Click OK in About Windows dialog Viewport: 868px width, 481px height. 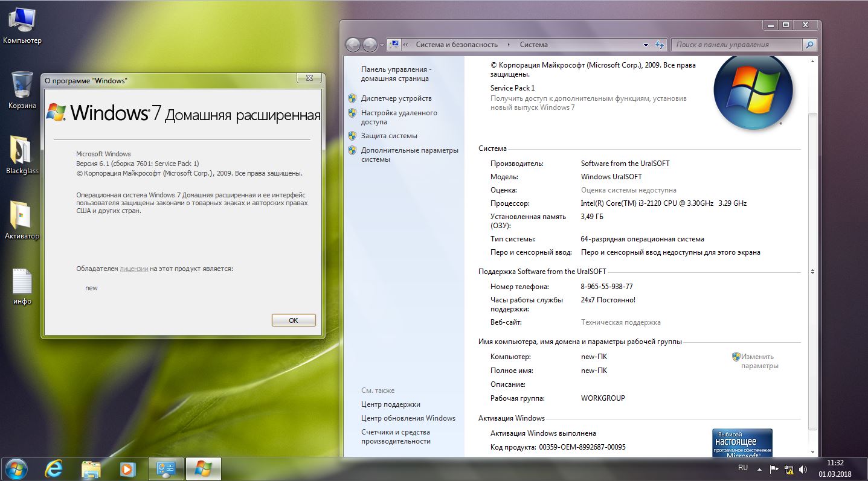pos(294,320)
